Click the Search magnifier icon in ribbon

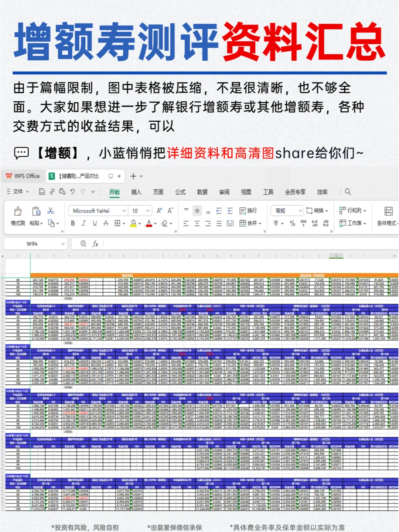coord(348,191)
